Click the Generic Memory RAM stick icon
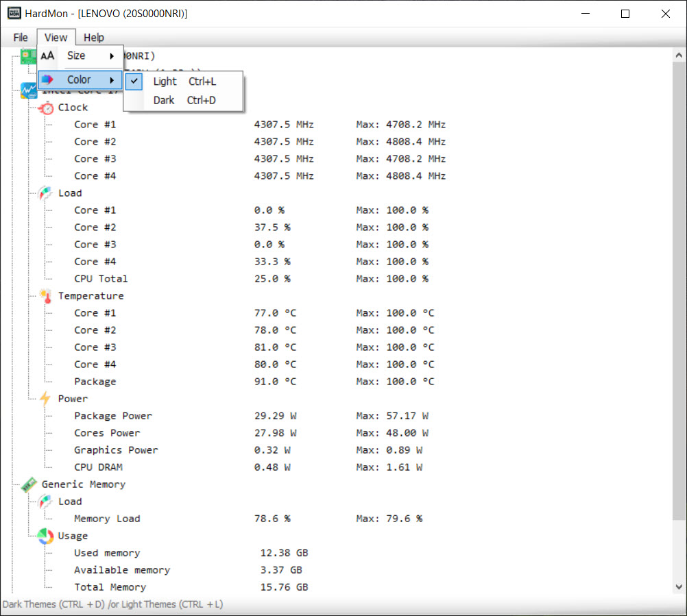The height and width of the screenshot is (616, 687). coord(29,484)
